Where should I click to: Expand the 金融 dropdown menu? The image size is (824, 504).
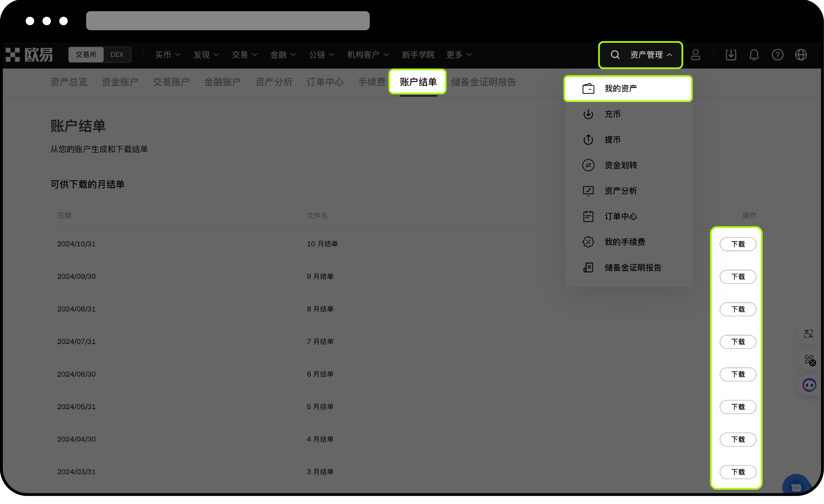click(x=283, y=55)
